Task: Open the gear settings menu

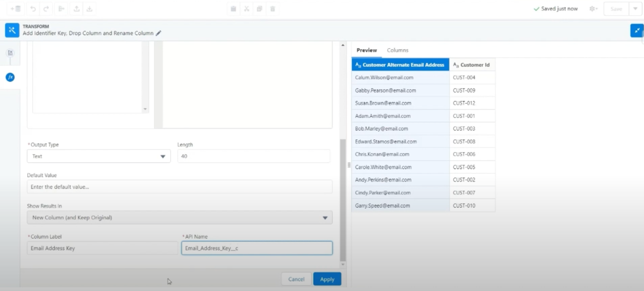Action: coord(593,9)
